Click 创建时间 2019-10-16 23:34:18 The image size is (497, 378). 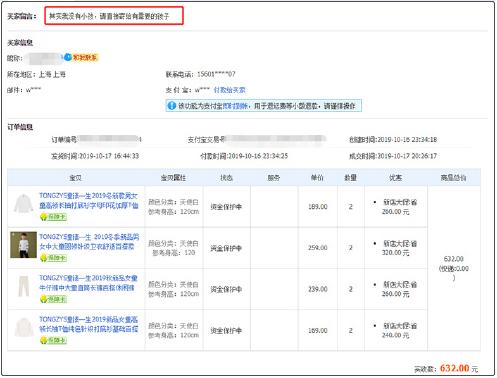point(393,140)
